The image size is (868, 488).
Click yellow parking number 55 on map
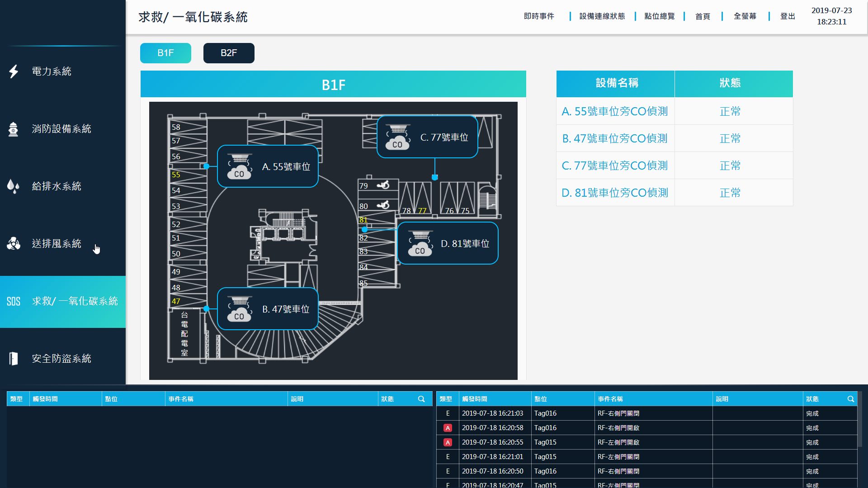click(176, 175)
